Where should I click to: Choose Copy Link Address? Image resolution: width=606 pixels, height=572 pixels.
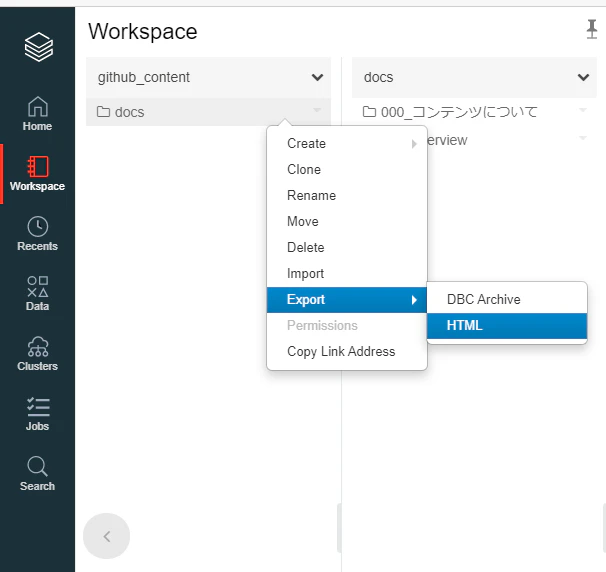347,351
